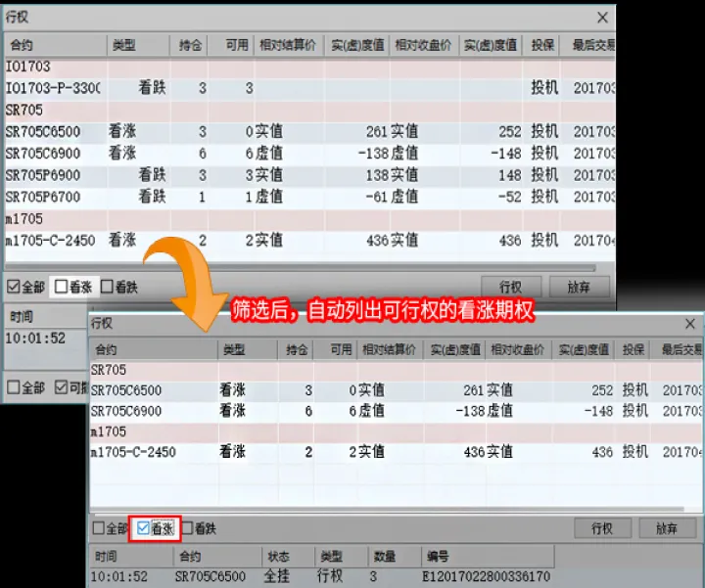705x588 pixels.
Task: Select the m1705 group row in the front window
Action: (x=397, y=431)
